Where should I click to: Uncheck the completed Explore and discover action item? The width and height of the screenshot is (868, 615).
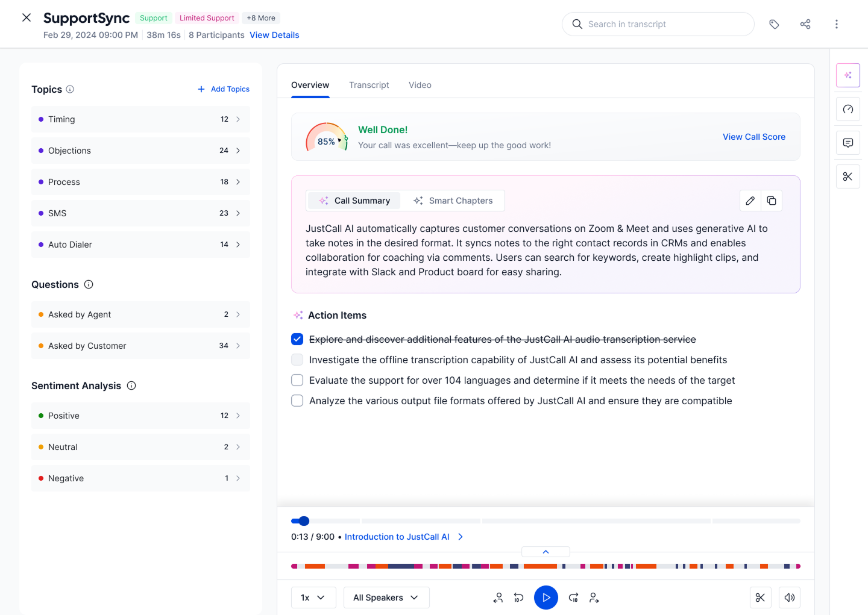tap(297, 339)
